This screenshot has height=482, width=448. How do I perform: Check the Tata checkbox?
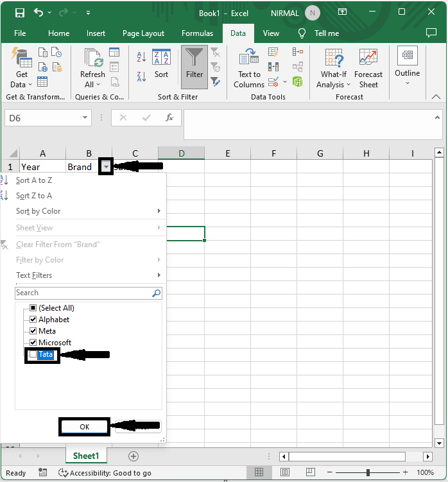click(x=33, y=354)
